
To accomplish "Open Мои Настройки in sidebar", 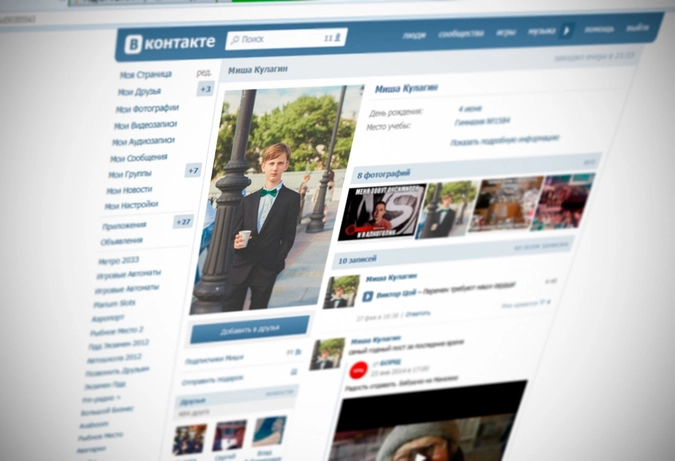I will tap(131, 205).
